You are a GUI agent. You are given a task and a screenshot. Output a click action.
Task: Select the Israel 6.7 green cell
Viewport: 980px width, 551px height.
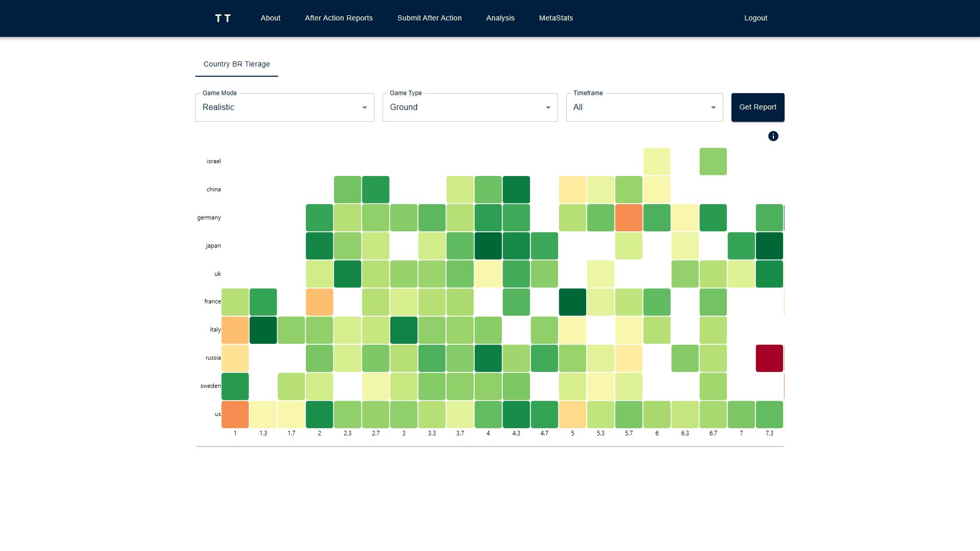[712, 162]
